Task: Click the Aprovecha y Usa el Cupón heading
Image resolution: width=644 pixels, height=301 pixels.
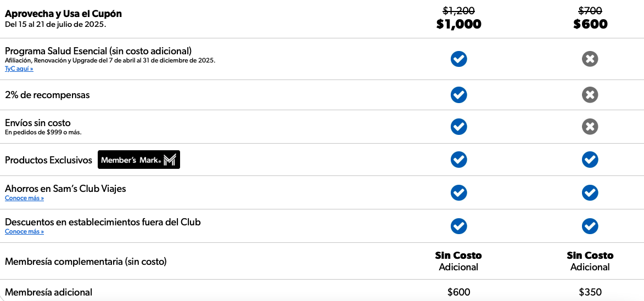Action: pyautogui.click(x=63, y=14)
